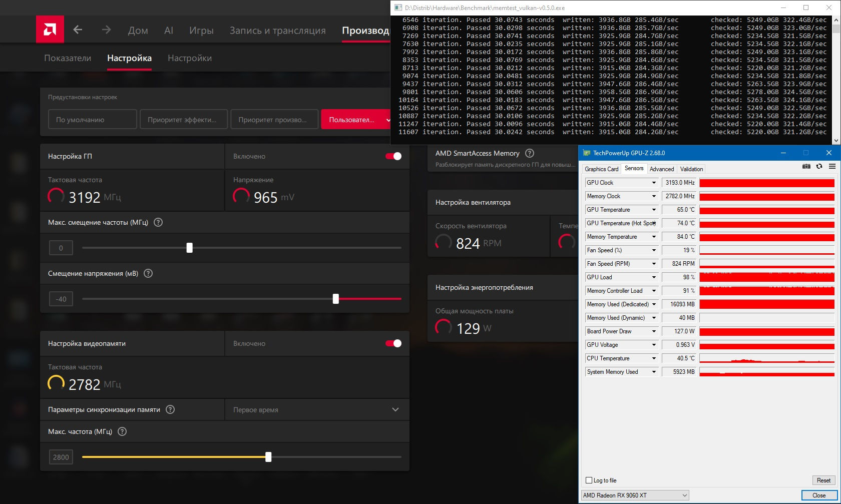841x504 pixels.
Task: Go forward with the right arrow icon
Action: pos(106,30)
